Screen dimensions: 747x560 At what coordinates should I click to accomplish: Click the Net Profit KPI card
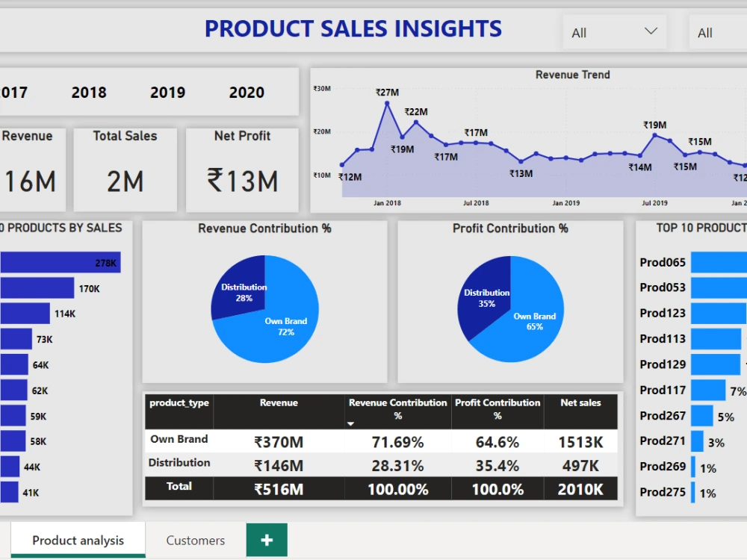(x=242, y=169)
